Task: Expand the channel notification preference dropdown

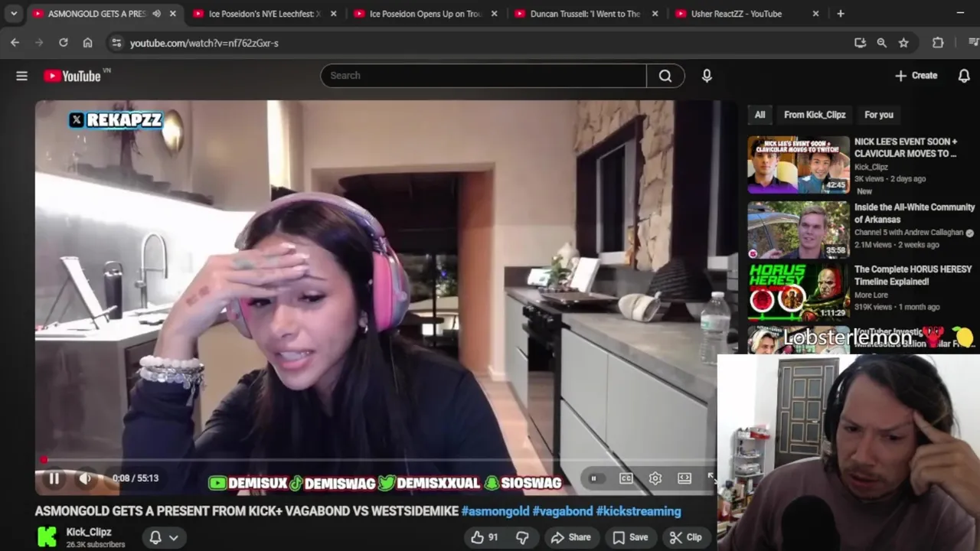Action: pyautogui.click(x=165, y=537)
